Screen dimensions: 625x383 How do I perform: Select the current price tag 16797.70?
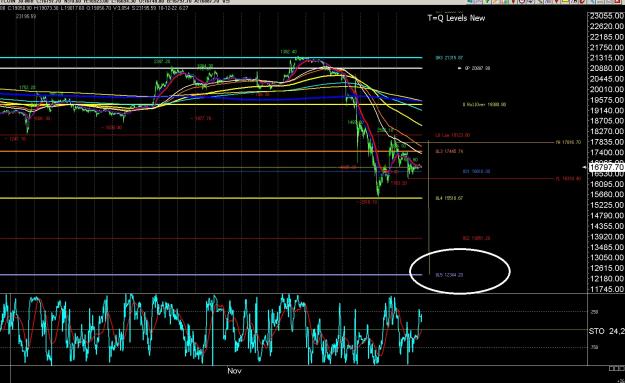[607, 167]
